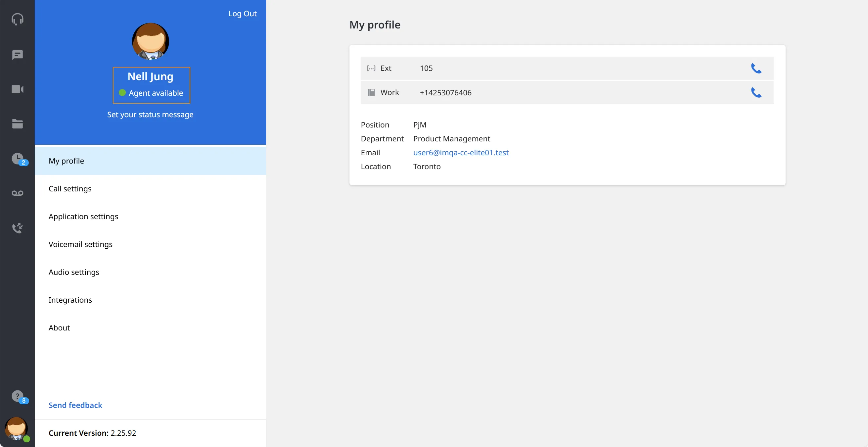Click the Ext bracket icon
The image size is (868, 447).
[371, 69]
